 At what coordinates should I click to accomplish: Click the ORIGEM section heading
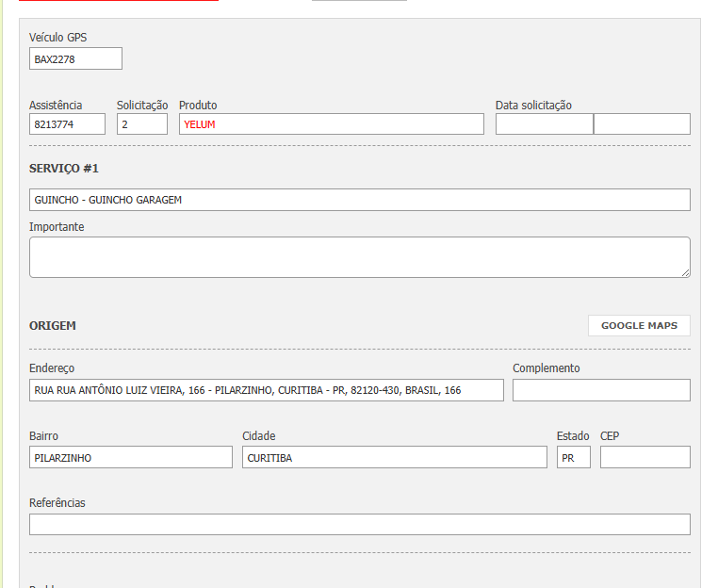[x=53, y=326]
